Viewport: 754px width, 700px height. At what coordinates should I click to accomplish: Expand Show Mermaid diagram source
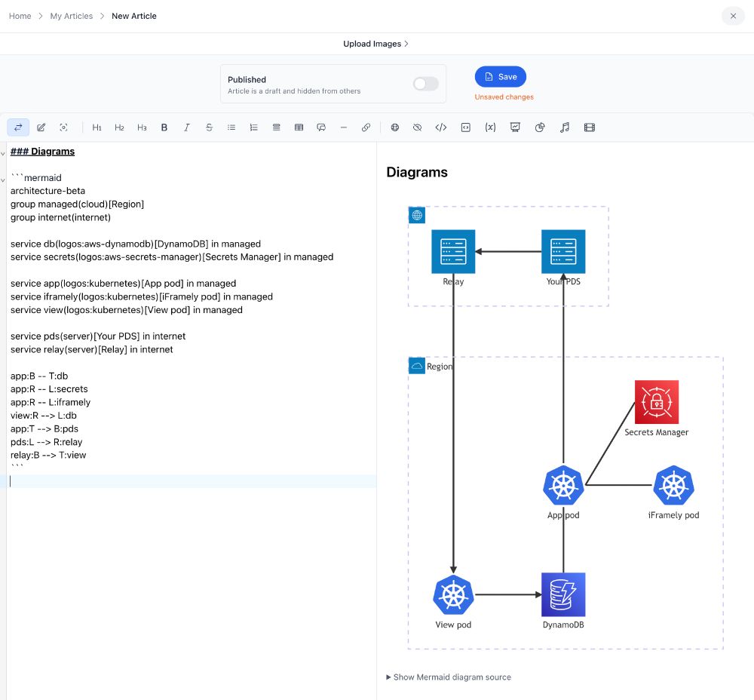pos(449,677)
